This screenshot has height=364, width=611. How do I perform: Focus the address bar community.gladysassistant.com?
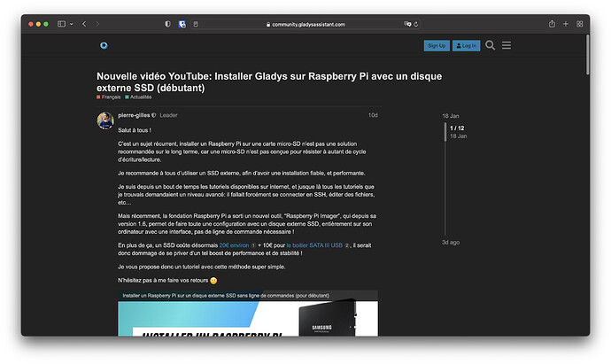pos(305,24)
